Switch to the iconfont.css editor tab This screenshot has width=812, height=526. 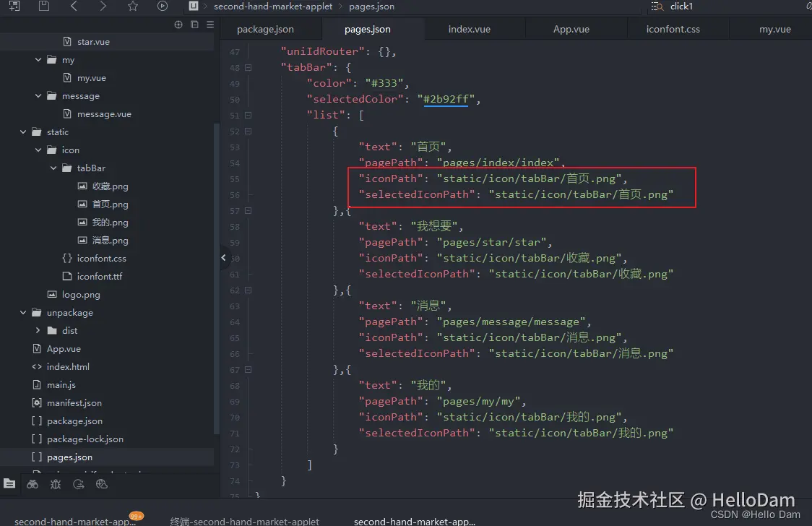point(673,30)
